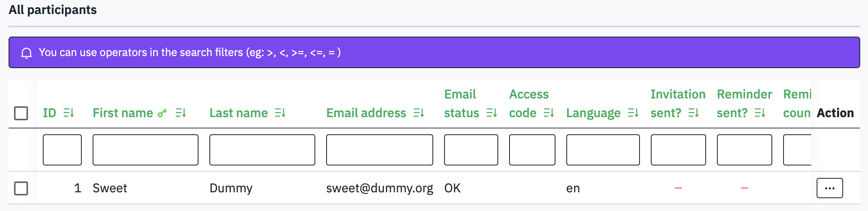Click the First name filter input

tap(146, 150)
